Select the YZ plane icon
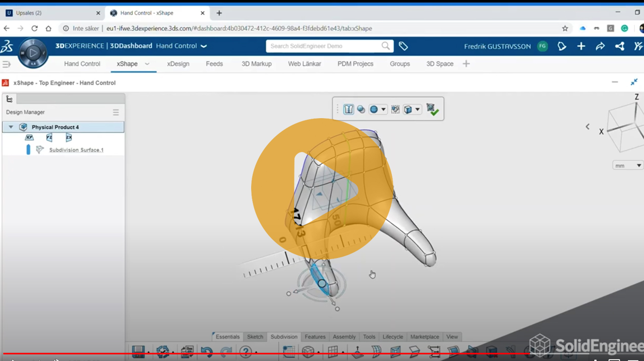Image resolution: width=644 pixels, height=361 pixels. point(49,137)
